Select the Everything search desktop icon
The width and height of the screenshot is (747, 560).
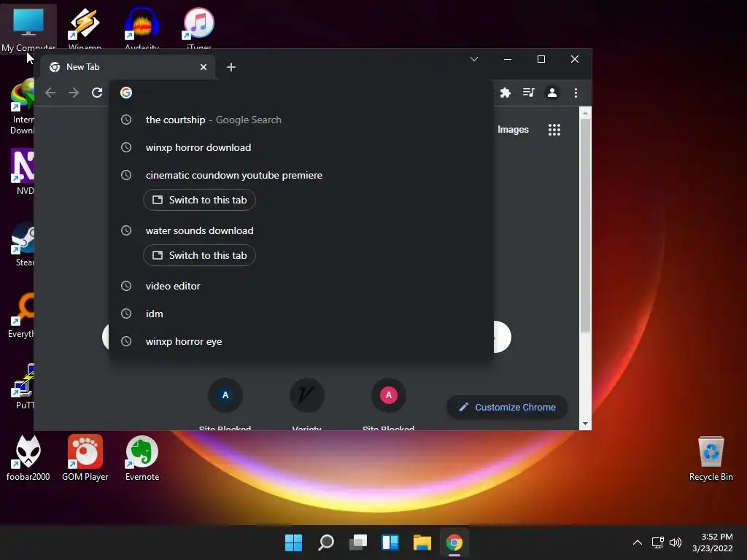21,315
